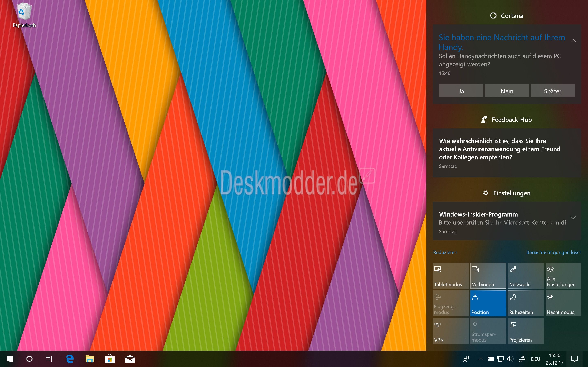Image resolution: width=588 pixels, height=367 pixels.
Task: Click the Ja button in Cortana notification
Action: [x=461, y=91]
